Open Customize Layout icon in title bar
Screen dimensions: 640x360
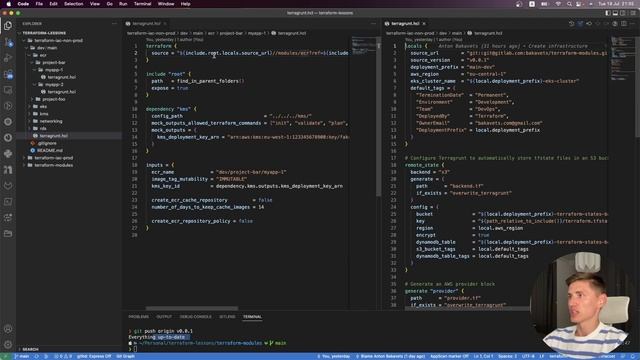click(x=633, y=13)
